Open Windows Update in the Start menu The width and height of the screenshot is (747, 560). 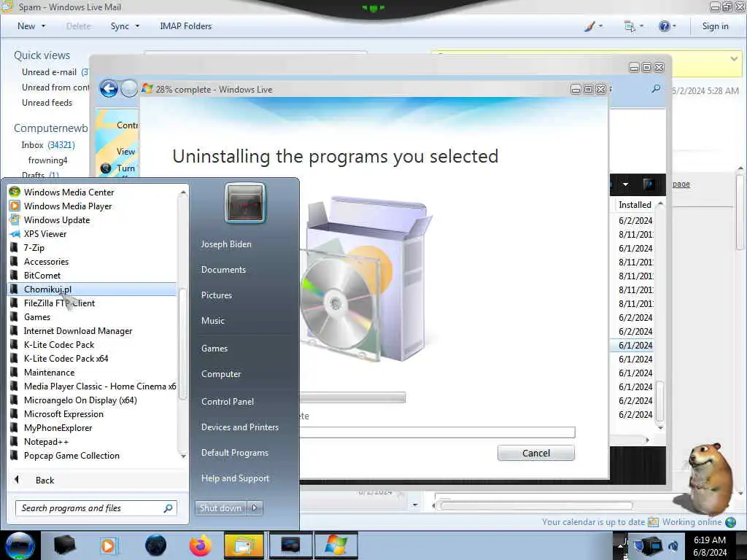point(57,220)
